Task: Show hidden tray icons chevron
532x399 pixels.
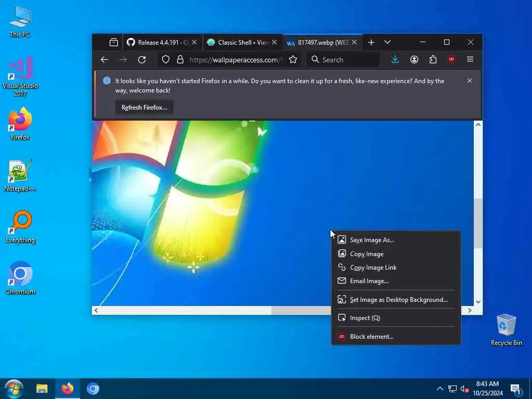Action: [x=440, y=389]
